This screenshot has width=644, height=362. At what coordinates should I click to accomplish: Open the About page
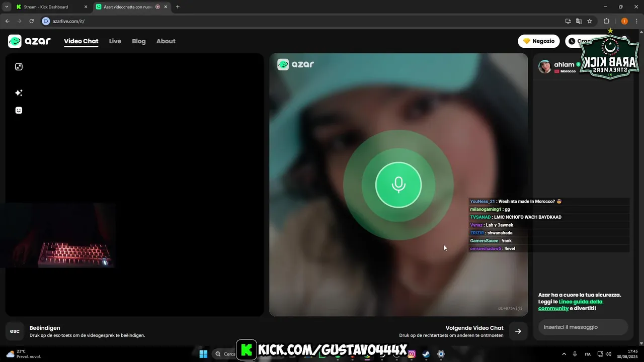[x=166, y=41]
